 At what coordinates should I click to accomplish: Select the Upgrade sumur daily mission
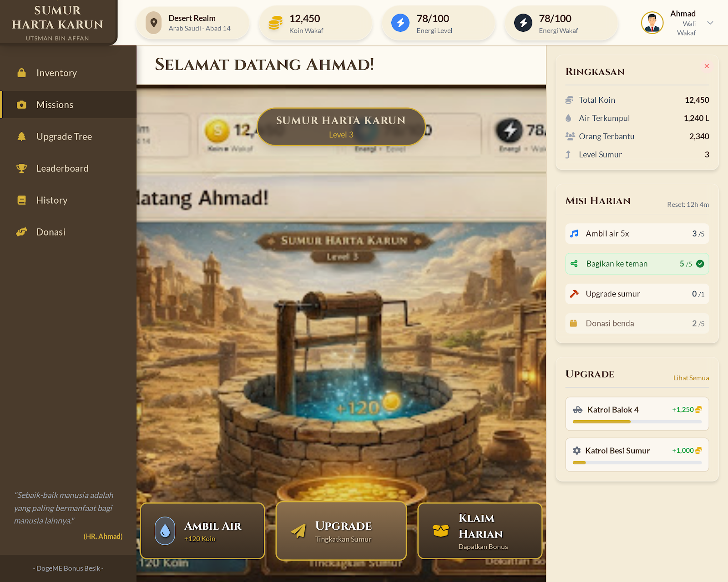(637, 294)
